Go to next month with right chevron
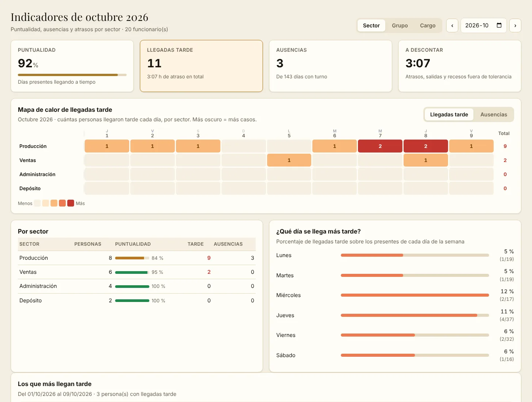Viewport: 532px width, 402px height. [515, 25]
